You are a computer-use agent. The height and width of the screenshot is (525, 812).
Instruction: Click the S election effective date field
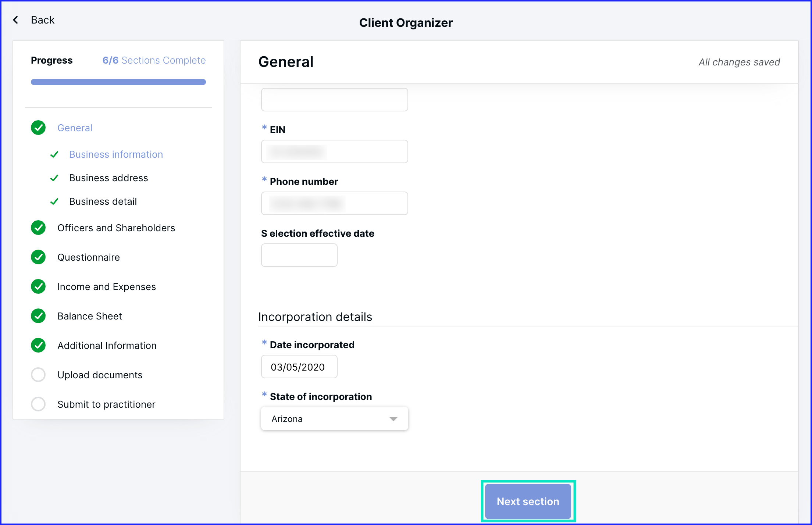[x=299, y=255]
